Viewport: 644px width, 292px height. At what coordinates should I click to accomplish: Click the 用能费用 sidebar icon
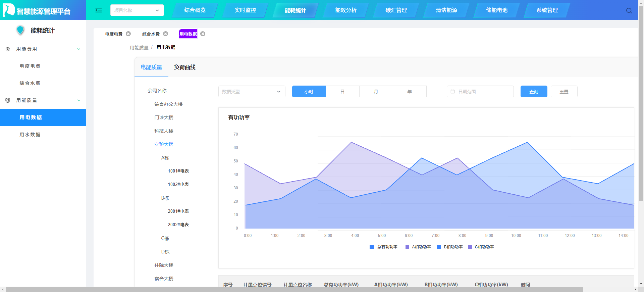point(8,49)
